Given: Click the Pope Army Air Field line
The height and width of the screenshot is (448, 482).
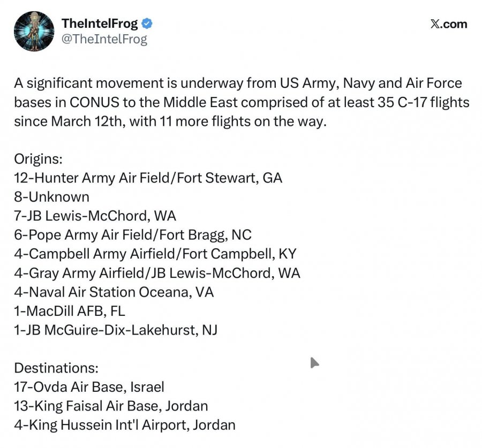Looking at the screenshot, I should pyautogui.click(x=133, y=235).
